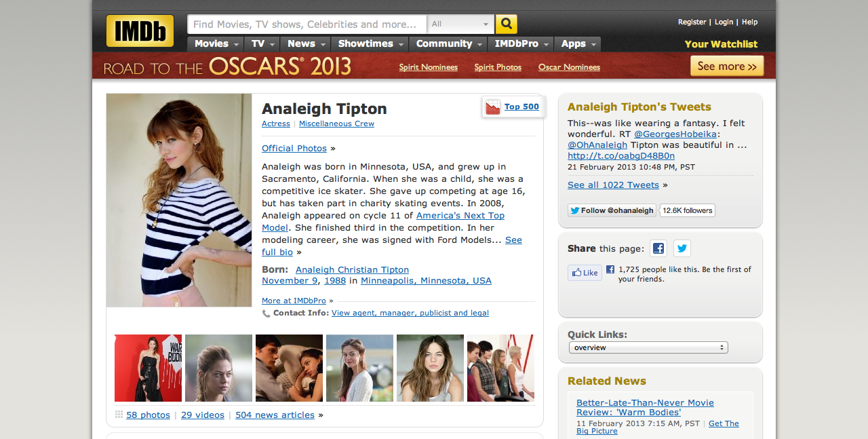
Task: Open Spirit Nominees link
Action: tap(428, 67)
